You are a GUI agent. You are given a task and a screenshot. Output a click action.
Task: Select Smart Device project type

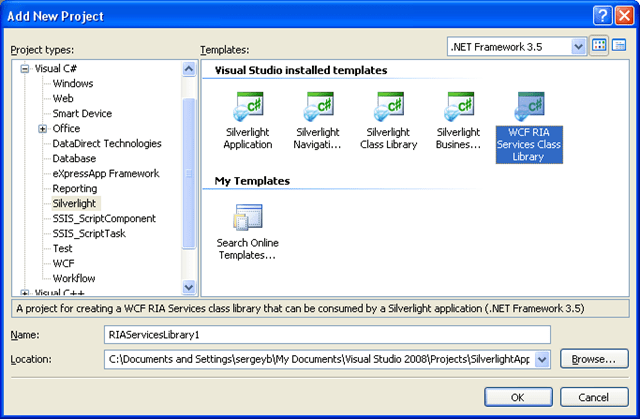coord(82,113)
